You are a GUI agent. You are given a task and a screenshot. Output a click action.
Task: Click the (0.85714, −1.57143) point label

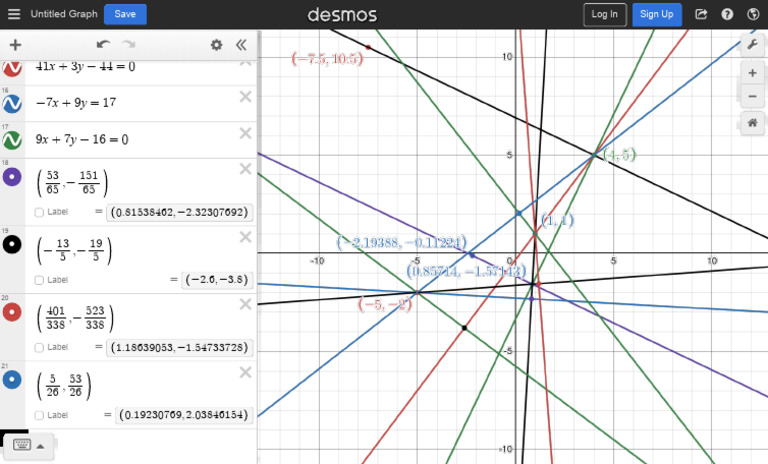pos(466,271)
